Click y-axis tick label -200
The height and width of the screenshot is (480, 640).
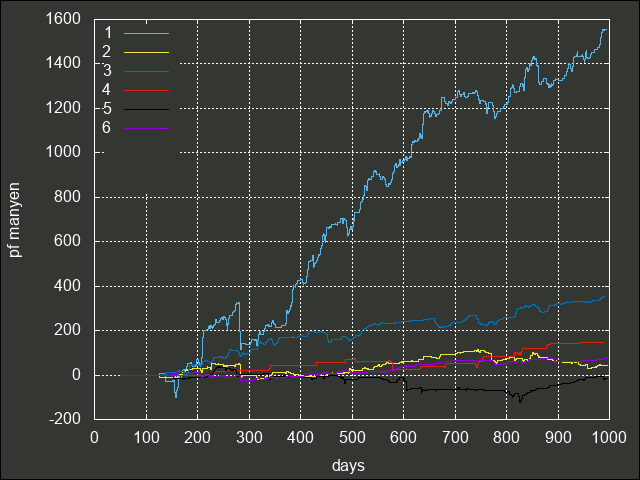[x=65, y=419]
